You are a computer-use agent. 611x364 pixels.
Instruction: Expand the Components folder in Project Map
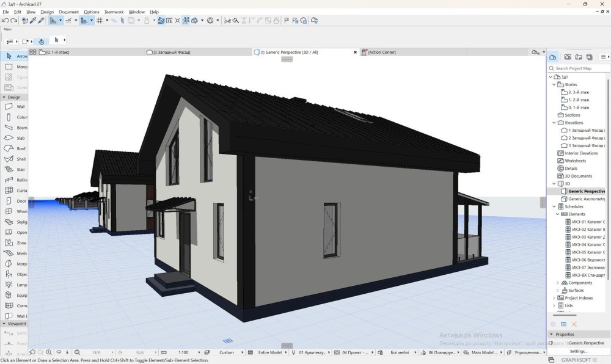(x=557, y=283)
